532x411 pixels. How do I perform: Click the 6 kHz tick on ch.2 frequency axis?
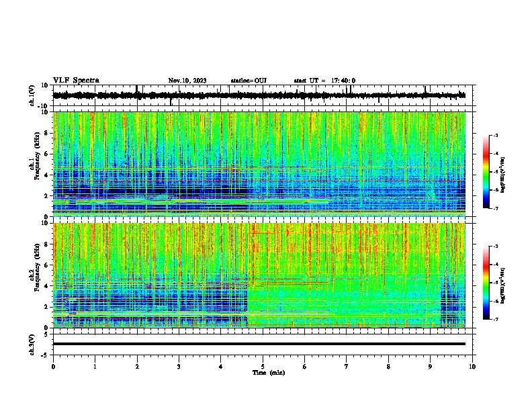click(x=46, y=265)
